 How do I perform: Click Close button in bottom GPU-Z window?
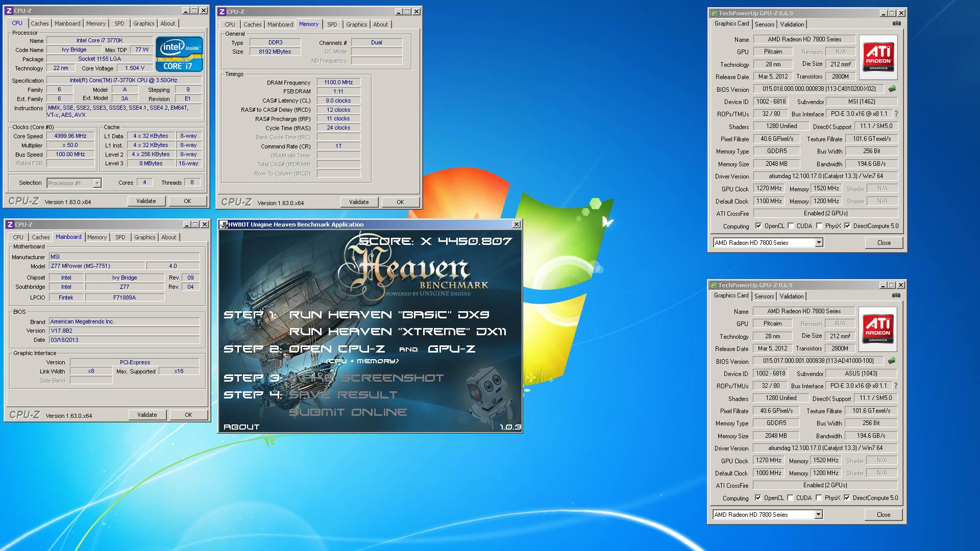[884, 515]
